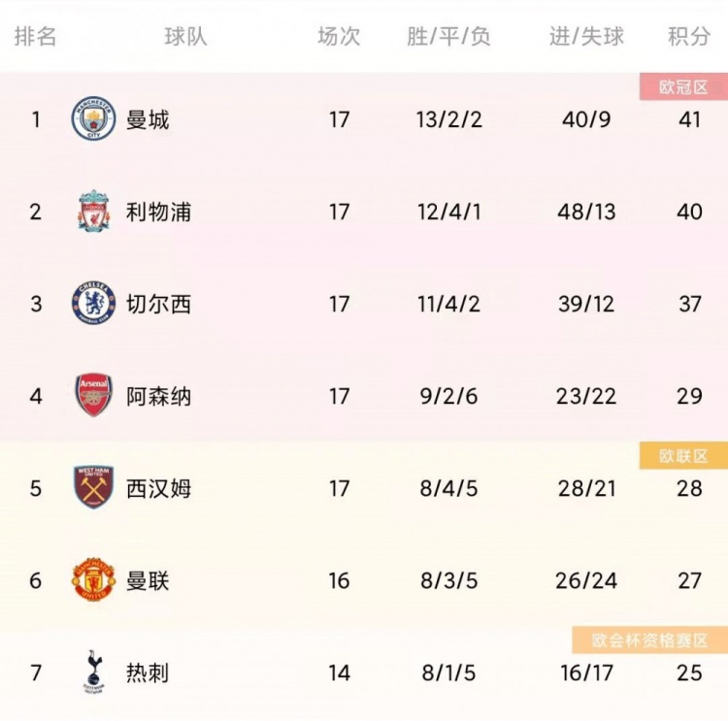
Task: Click the Manchester United crest
Action: pyautogui.click(x=93, y=580)
